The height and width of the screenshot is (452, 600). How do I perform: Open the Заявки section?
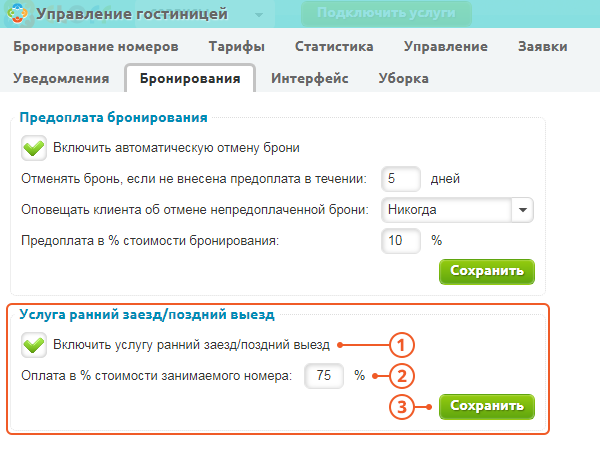(543, 47)
